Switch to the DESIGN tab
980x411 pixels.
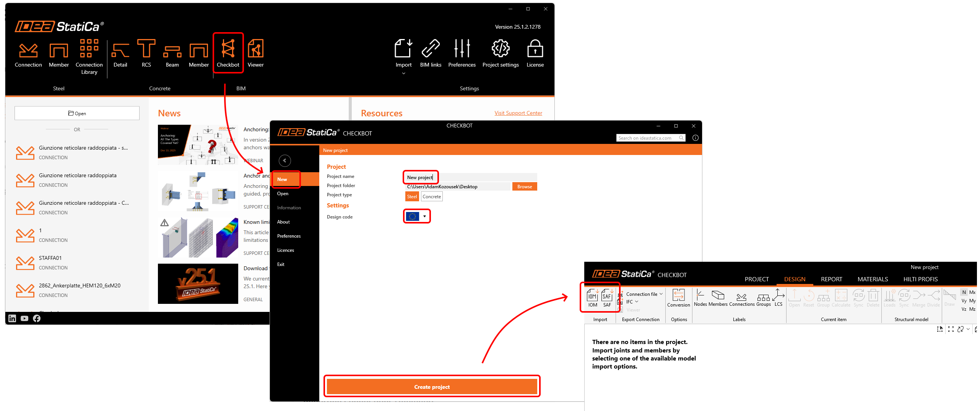tap(795, 279)
